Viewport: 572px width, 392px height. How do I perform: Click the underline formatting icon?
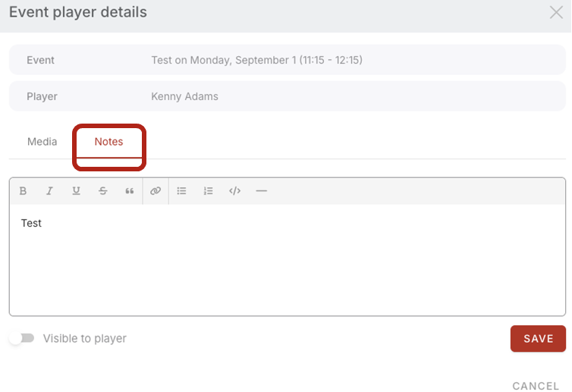pyautogui.click(x=76, y=191)
